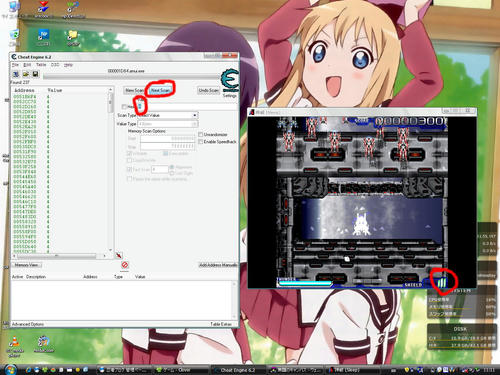Image resolution: width=500 pixels, height=375 pixels.
Task: Click the red arrow add-to-list icon
Action: click(x=119, y=255)
